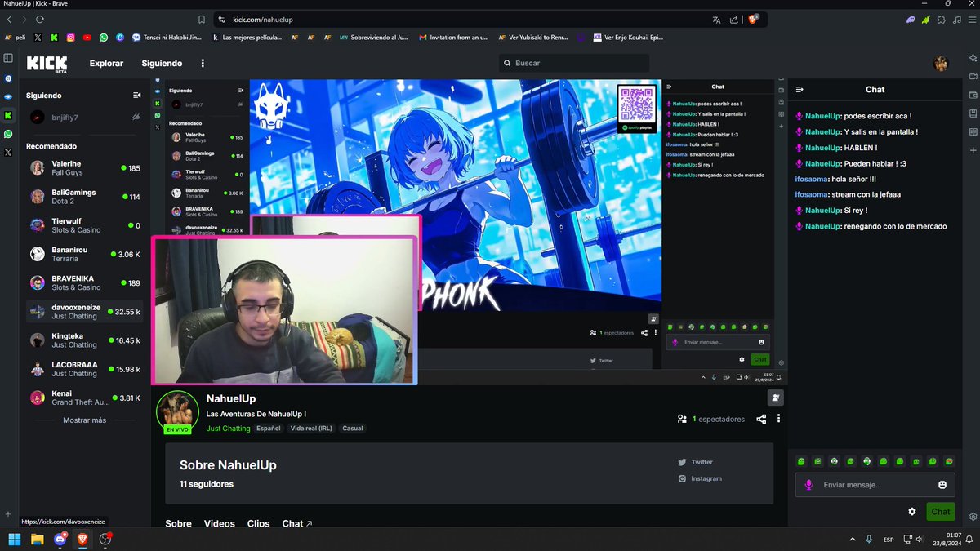
Task: Open the Kick logo homepage
Action: click(47, 63)
